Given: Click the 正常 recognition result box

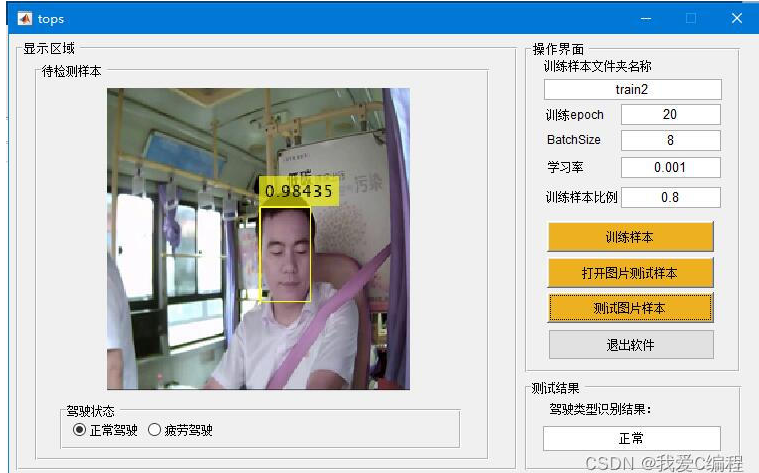Looking at the screenshot, I should click(x=631, y=438).
